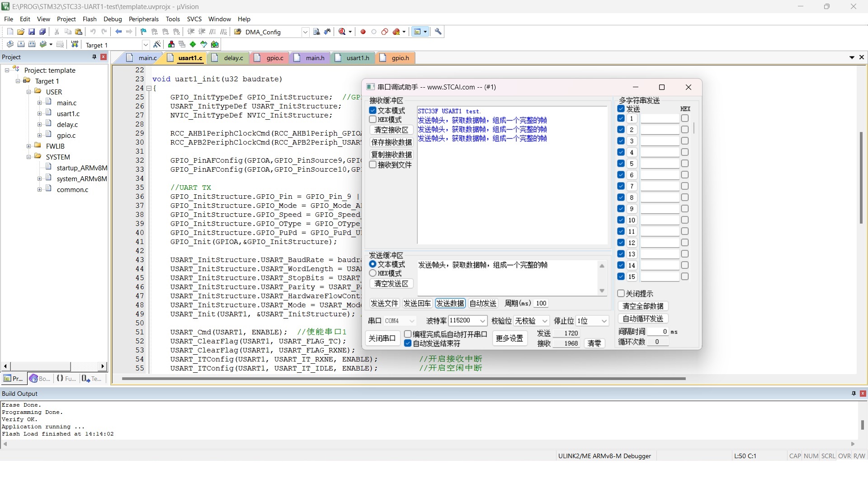
Task: Open the Debug menu
Action: [x=113, y=19]
